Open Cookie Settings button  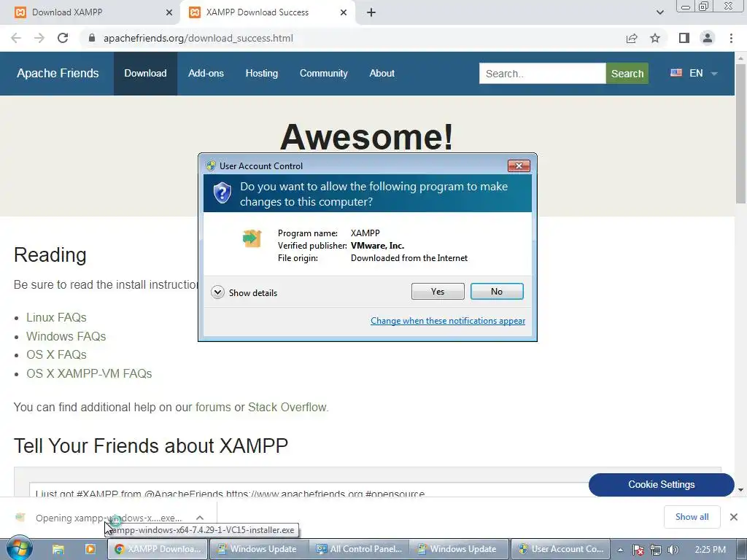661,485
